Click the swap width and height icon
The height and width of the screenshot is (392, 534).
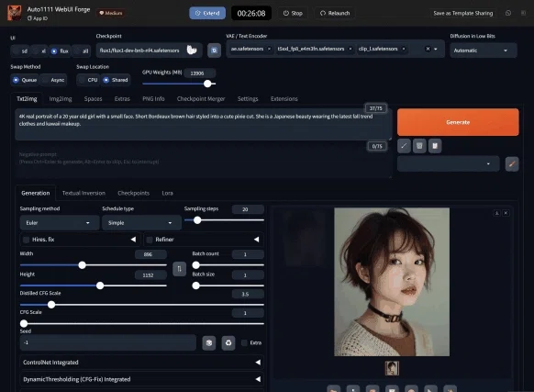(x=180, y=269)
